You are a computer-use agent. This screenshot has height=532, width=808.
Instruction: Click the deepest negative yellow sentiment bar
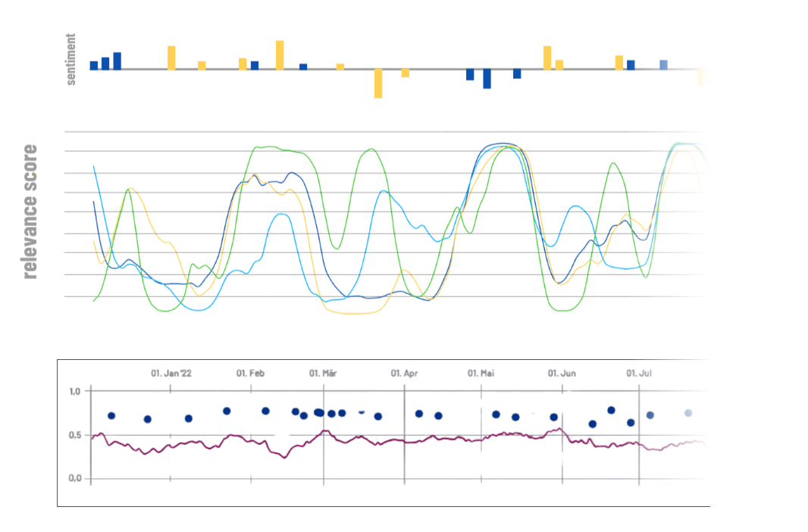378,83
